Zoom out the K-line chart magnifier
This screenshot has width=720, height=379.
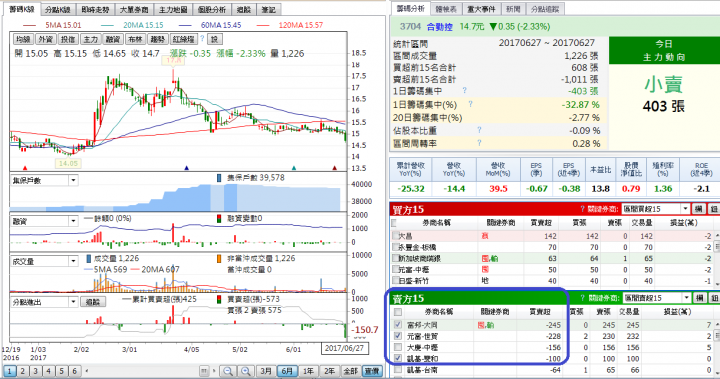(228, 371)
